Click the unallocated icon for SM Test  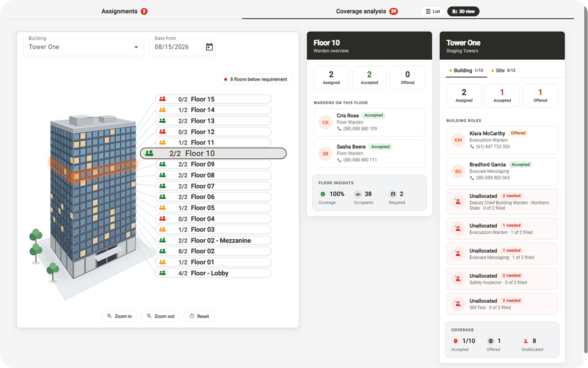(458, 304)
